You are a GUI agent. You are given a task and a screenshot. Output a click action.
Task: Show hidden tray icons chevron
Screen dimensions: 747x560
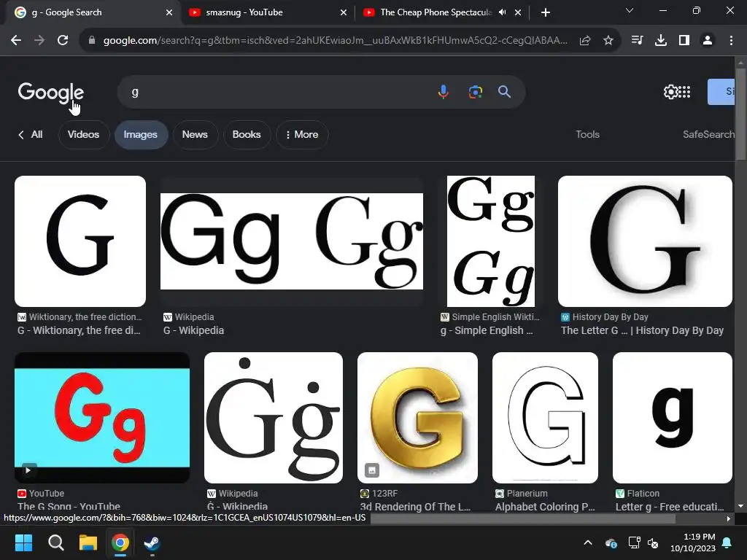(588, 542)
